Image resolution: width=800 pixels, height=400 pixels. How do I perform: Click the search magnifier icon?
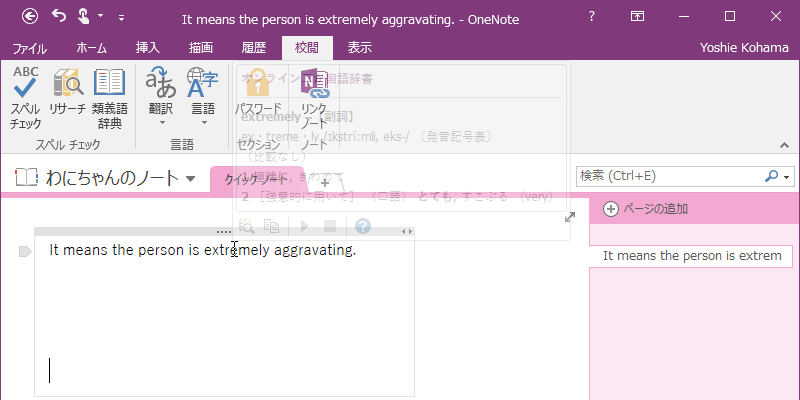tap(771, 176)
